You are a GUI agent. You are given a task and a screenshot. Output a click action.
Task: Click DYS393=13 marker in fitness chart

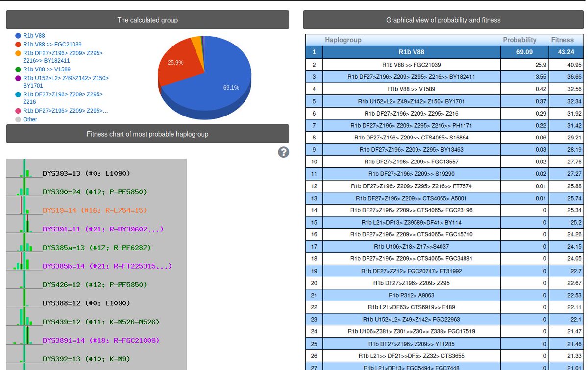(x=87, y=173)
